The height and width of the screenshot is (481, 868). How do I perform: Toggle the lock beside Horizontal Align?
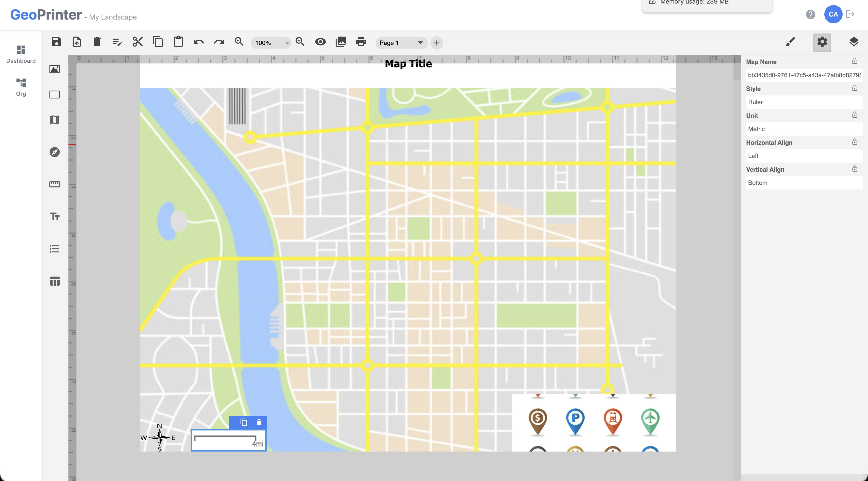click(x=855, y=142)
